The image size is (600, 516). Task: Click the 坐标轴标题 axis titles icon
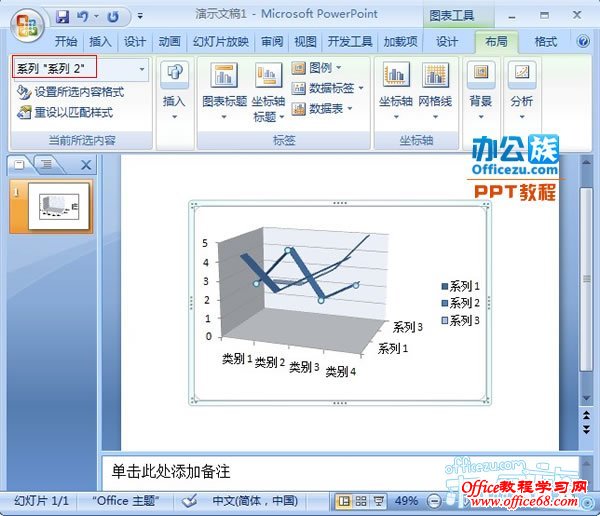268,74
